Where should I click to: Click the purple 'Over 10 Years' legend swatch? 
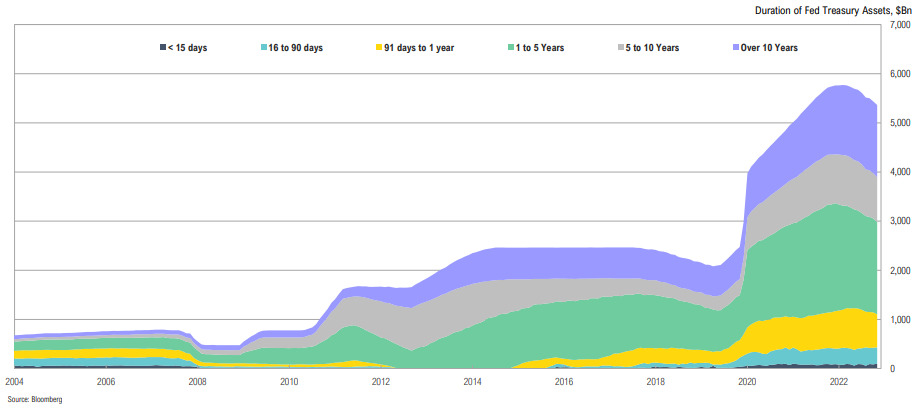click(736, 48)
